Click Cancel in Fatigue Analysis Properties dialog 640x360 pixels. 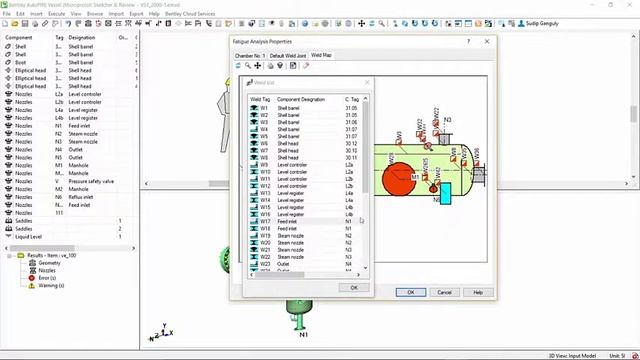(444, 292)
